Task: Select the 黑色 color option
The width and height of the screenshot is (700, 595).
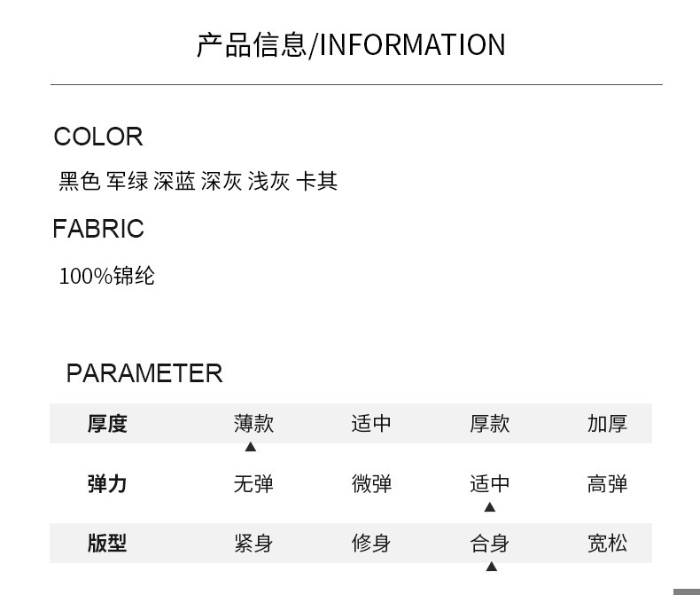Action: pyautogui.click(x=80, y=182)
